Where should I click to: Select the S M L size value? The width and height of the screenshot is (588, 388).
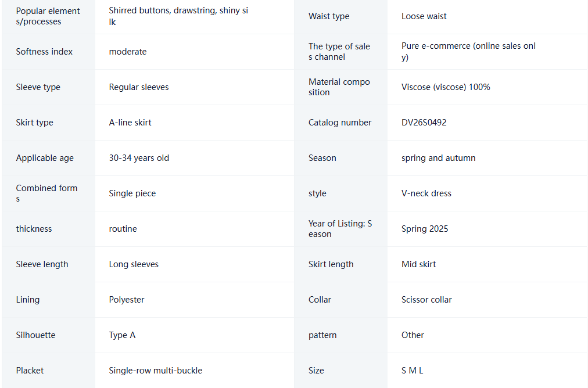tap(412, 371)
